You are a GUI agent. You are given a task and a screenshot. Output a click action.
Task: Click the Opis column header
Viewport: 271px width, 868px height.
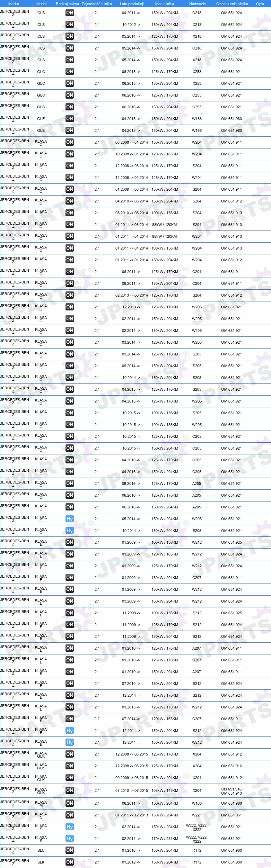260,4
